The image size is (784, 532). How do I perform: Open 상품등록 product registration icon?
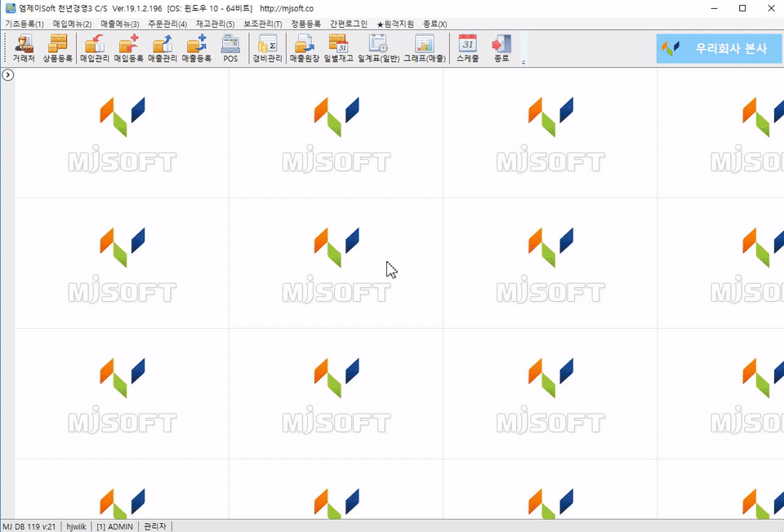[x=57, y=48]
